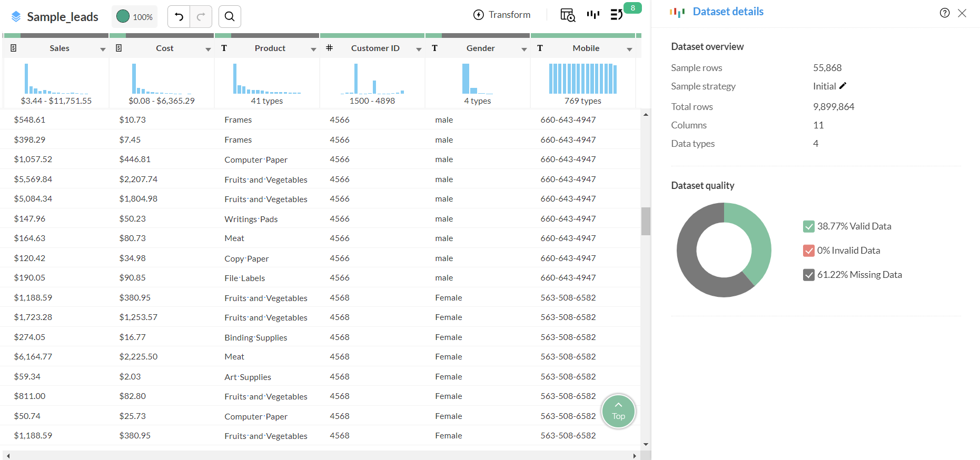Open the Mobile column dropdown arrow

point(629,49)
